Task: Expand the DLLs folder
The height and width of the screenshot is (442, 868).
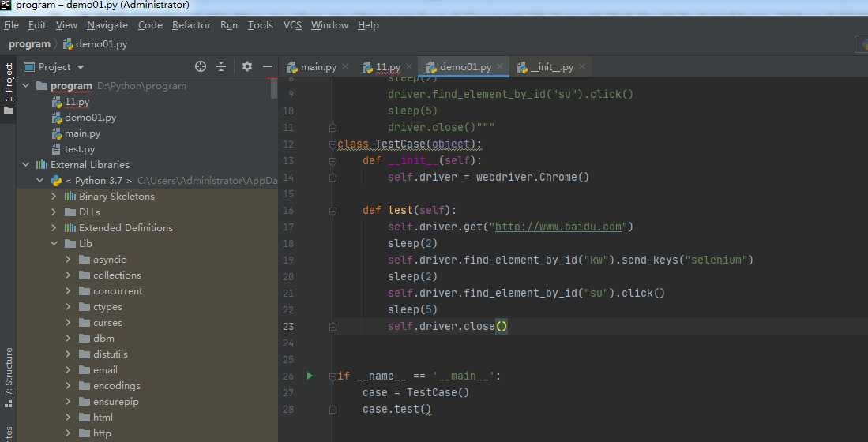Action: point(54,212)
